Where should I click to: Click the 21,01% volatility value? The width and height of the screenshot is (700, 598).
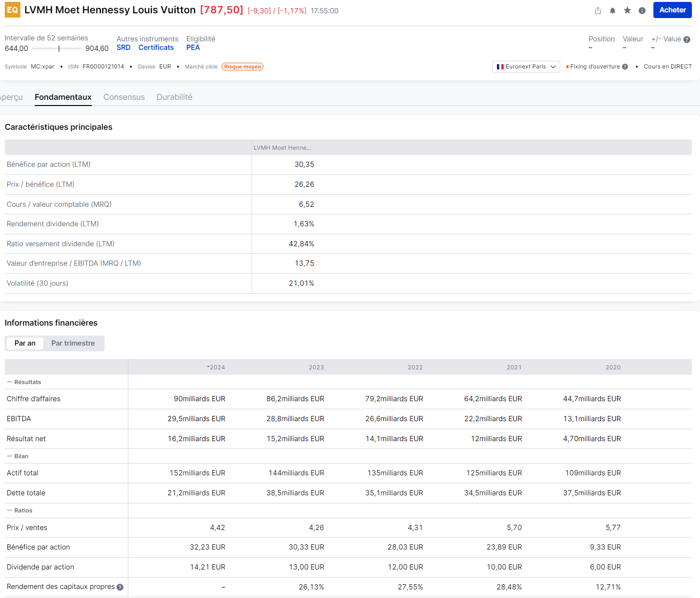pos(301,283)
